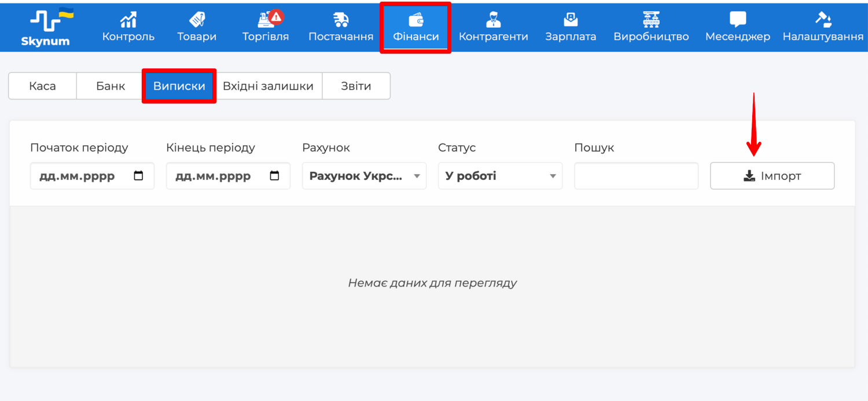Click the Пошук search field
Viewport: 868px width, 401px height.
coord(636,176)
